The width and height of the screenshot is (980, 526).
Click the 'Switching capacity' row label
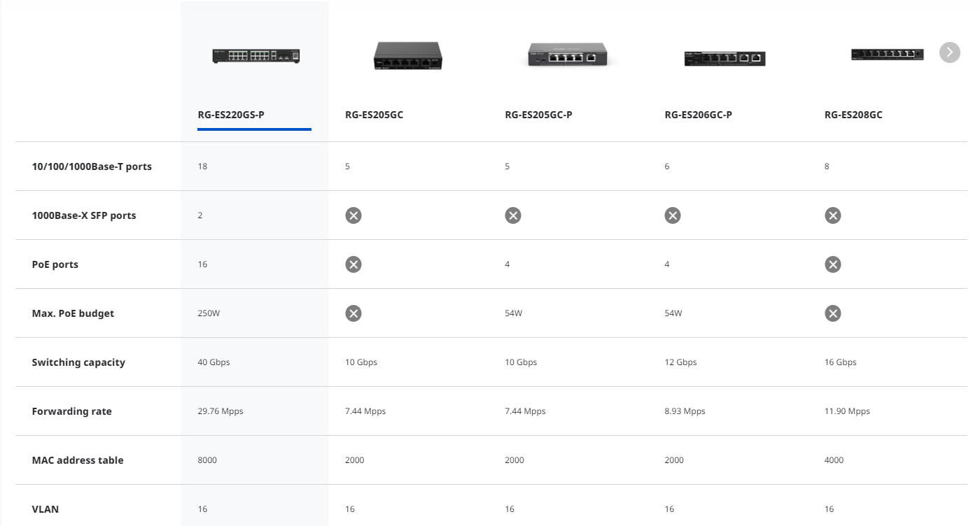click(78, 362)
